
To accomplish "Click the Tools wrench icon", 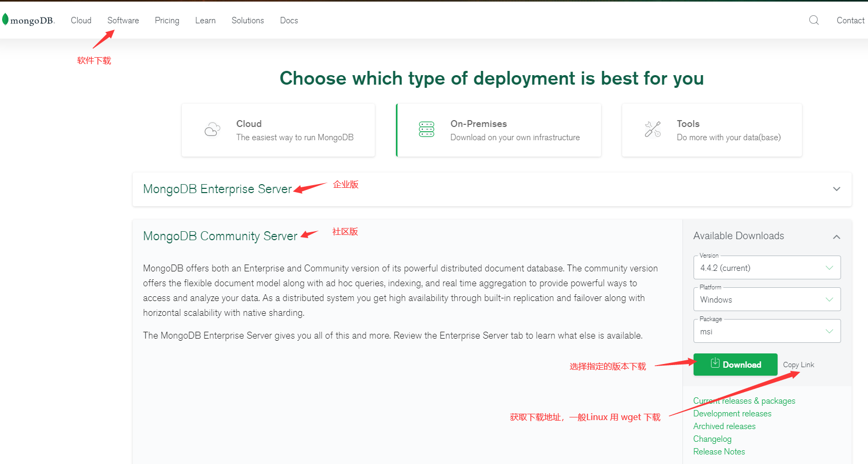I will pyautogui.click(x=653, y=130).
